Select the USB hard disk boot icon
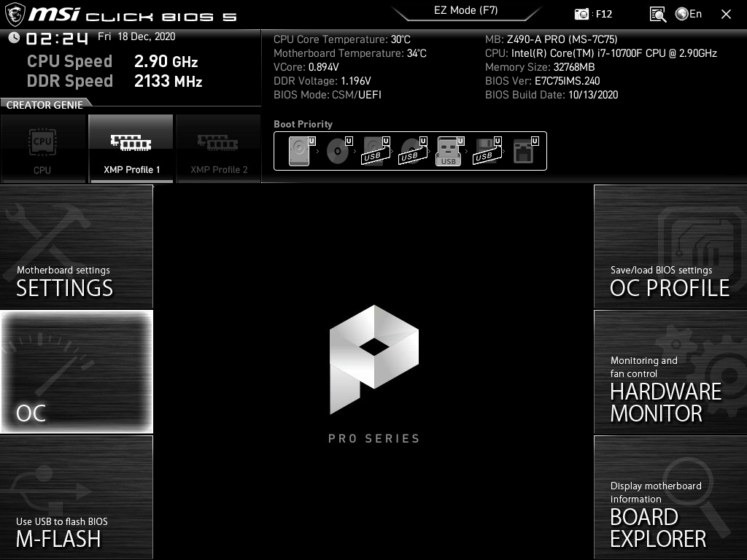747x560 pixels. click(376, 151)
